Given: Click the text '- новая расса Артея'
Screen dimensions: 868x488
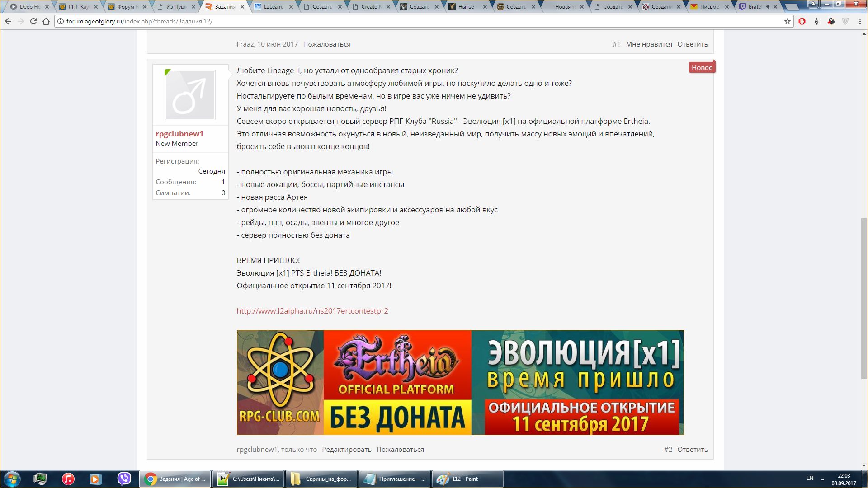Looking at the screenshot, I should 272,197.
